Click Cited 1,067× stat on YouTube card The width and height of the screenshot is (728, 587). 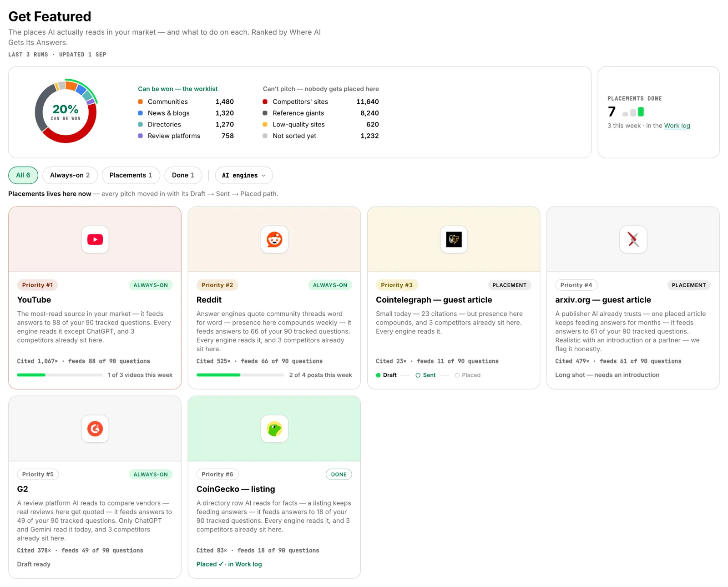pos(37,361)
